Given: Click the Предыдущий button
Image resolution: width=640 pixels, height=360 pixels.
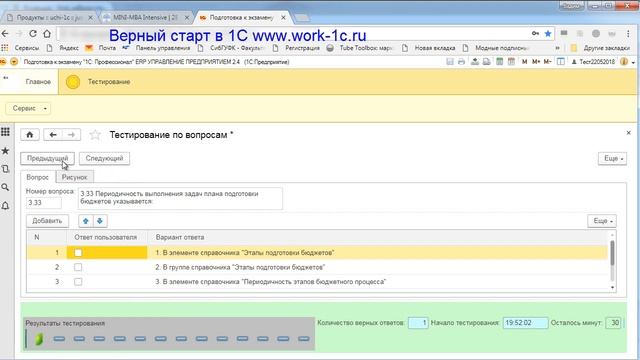Looking at the screenshot, I should [47, 158].
